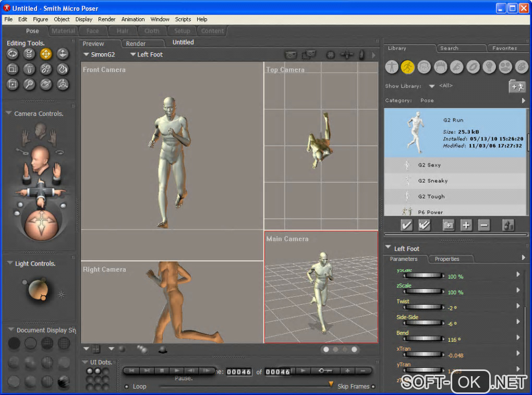Open the Figures library category icon
The height and width of the screenshot is (395, 532).
(392, 67)
